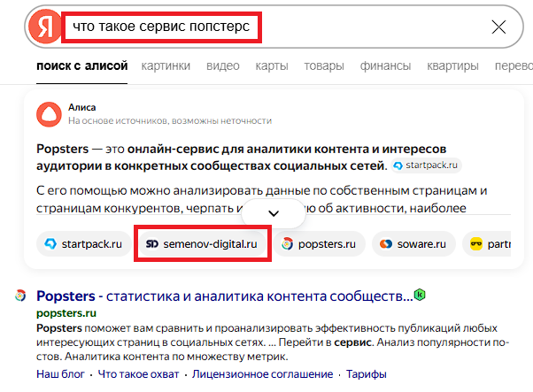Open the Наш блог sitelink

click(x=60, y=374)
